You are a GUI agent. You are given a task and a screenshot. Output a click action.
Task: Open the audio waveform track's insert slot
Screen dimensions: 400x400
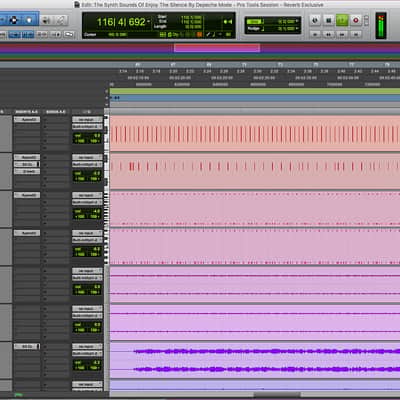click(x=27, y=346)
